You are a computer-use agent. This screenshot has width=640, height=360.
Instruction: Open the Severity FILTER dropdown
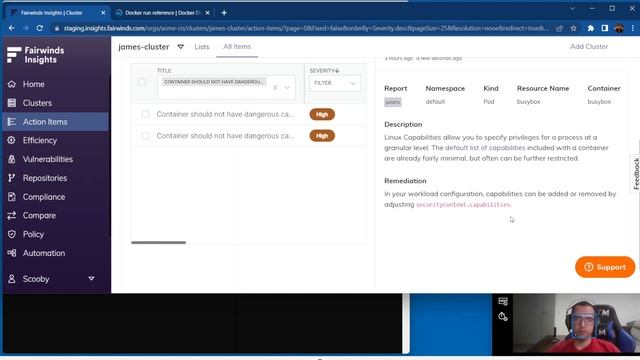tap(335, 83)
